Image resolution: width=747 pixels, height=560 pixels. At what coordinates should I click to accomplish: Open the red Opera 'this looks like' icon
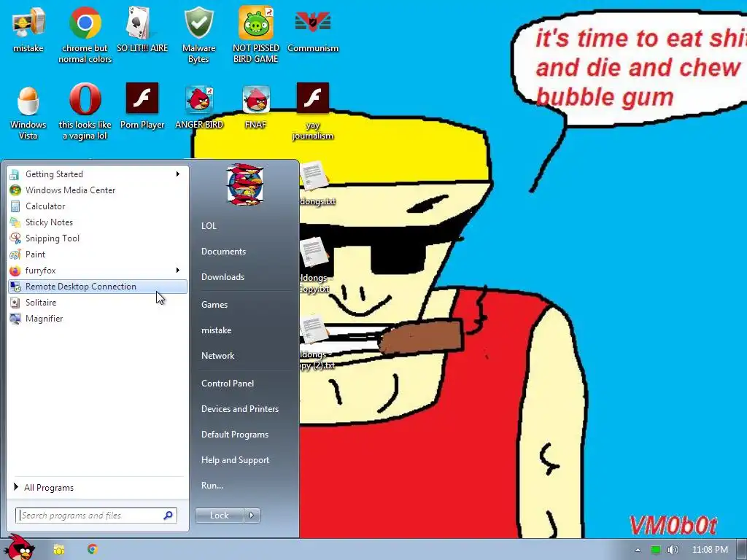point(85,112)
